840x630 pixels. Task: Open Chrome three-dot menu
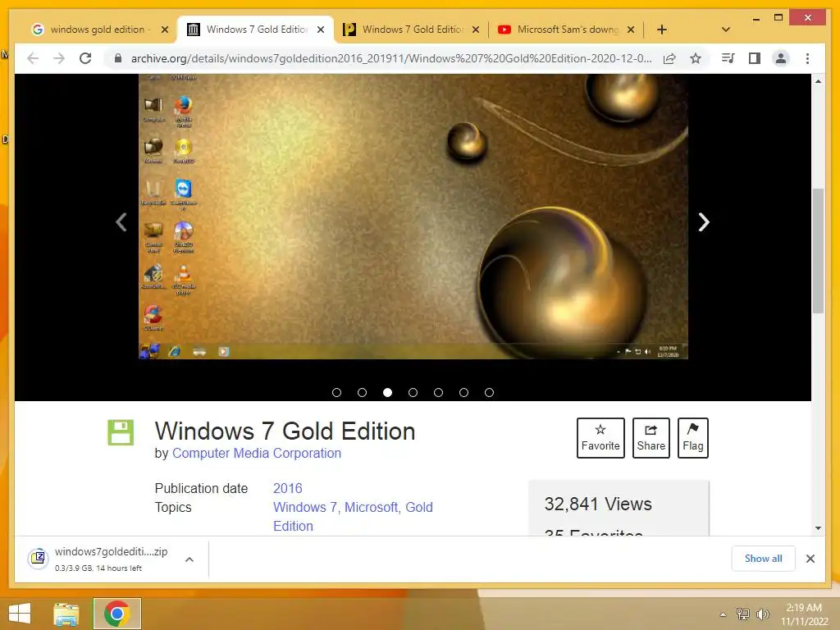pyautogui.click(x=807, y=58)
